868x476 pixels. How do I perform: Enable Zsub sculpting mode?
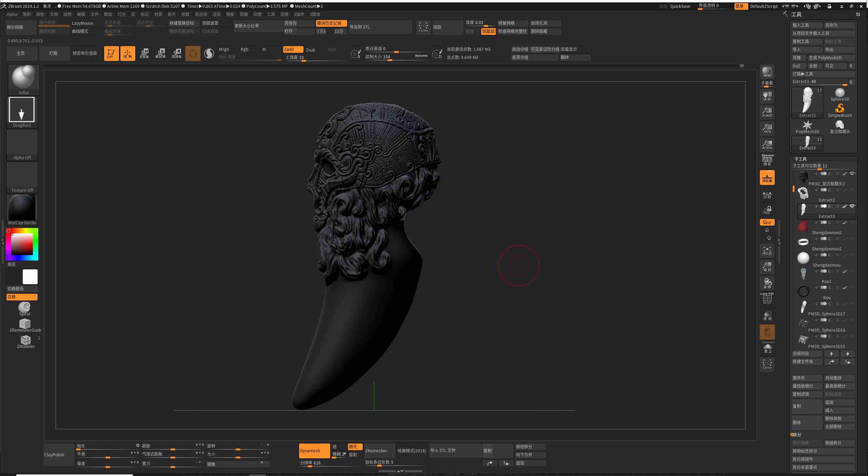[x=311, y=49]
